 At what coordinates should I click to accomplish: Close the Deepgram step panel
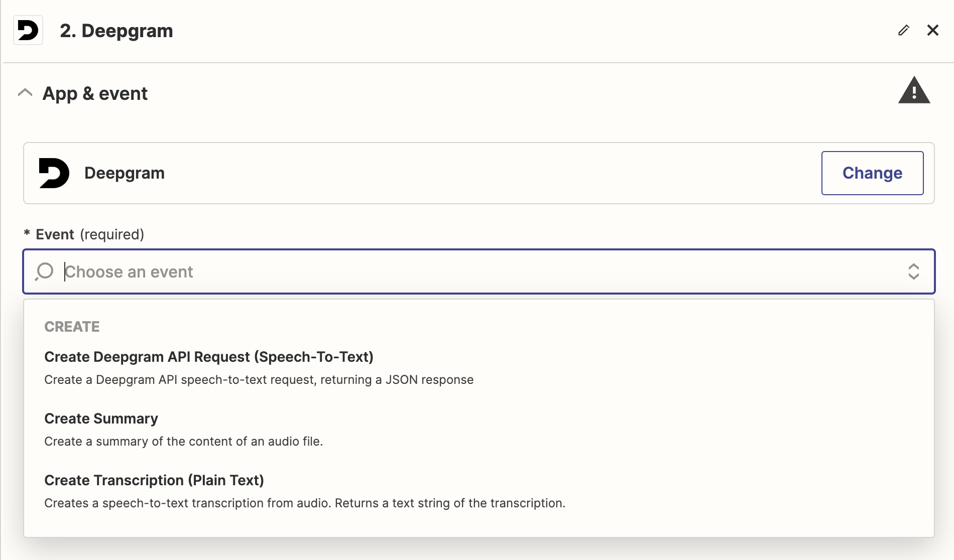[932, 31]
